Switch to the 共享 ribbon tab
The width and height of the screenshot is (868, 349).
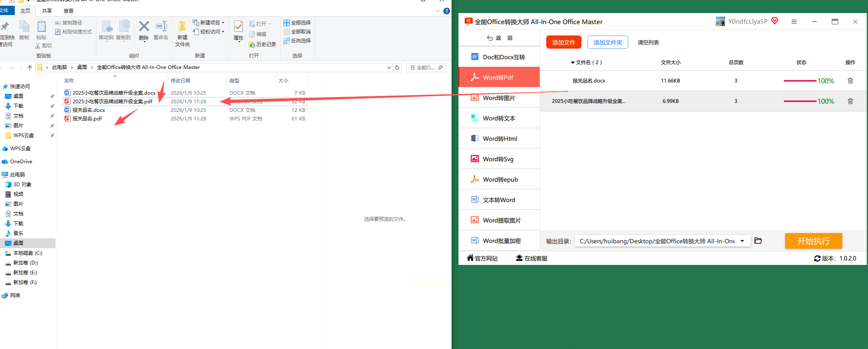coord(47,11)
